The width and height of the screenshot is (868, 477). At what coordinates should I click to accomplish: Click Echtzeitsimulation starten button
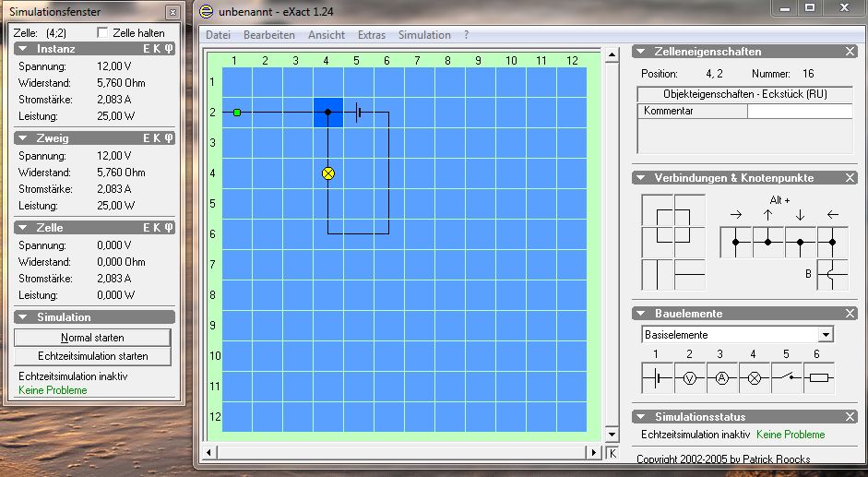click(x=93, y=356)
